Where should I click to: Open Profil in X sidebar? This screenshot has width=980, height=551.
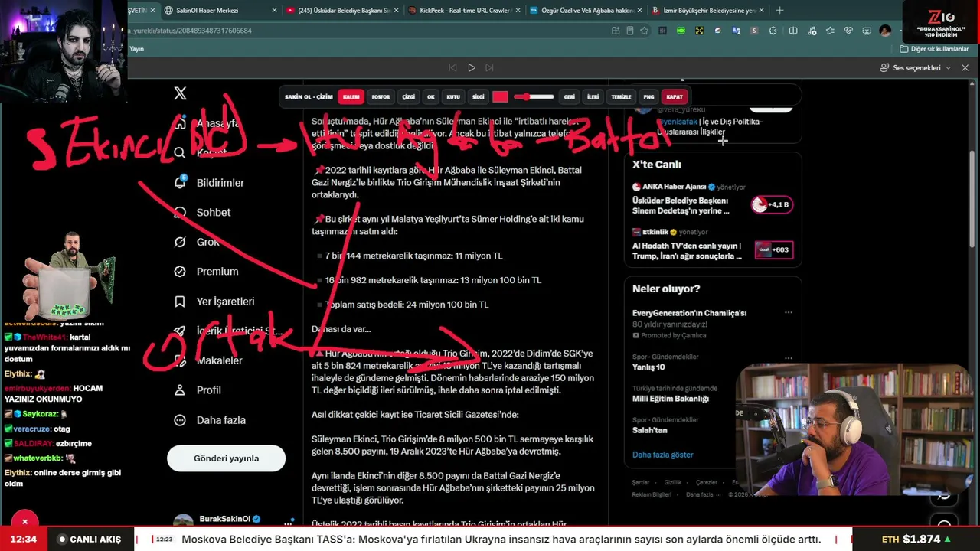[198, 390]
